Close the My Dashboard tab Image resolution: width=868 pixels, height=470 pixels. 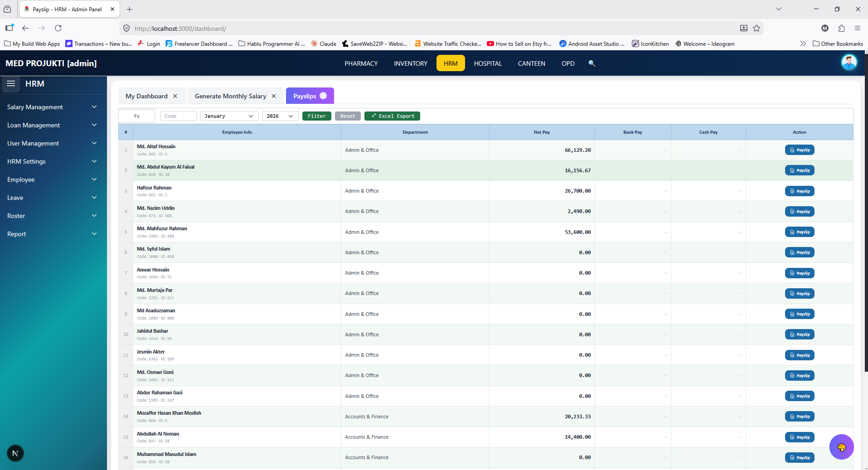(175, 96)
